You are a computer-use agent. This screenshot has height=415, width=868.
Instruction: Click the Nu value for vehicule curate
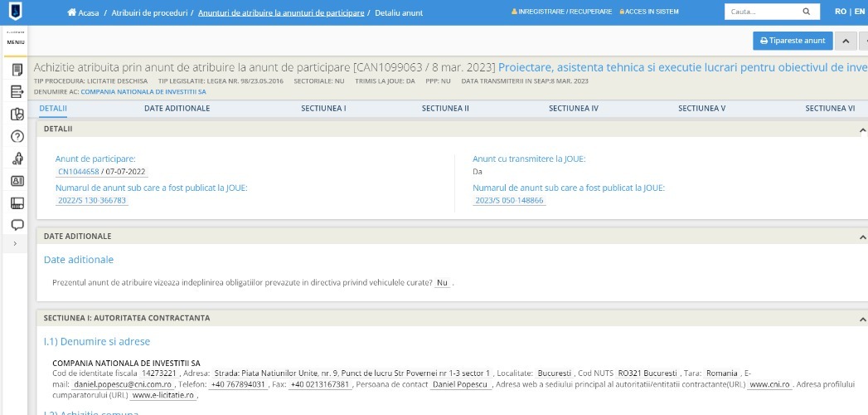pos(442,282)
